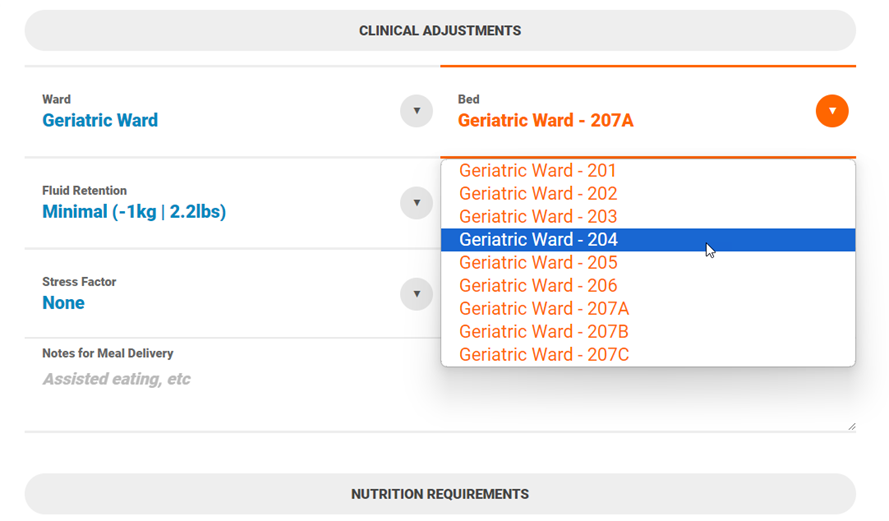Pick Geriatric Ward - 203 bed
Viewport: 889px width, 521px height.
pos(538,217)
